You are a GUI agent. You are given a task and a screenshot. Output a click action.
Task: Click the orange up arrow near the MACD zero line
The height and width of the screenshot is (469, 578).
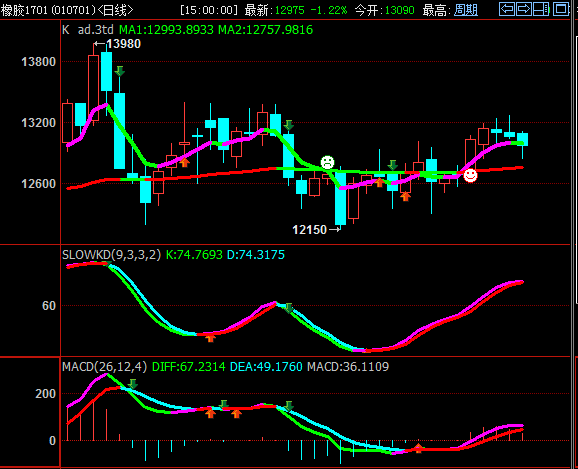point(418,448)
